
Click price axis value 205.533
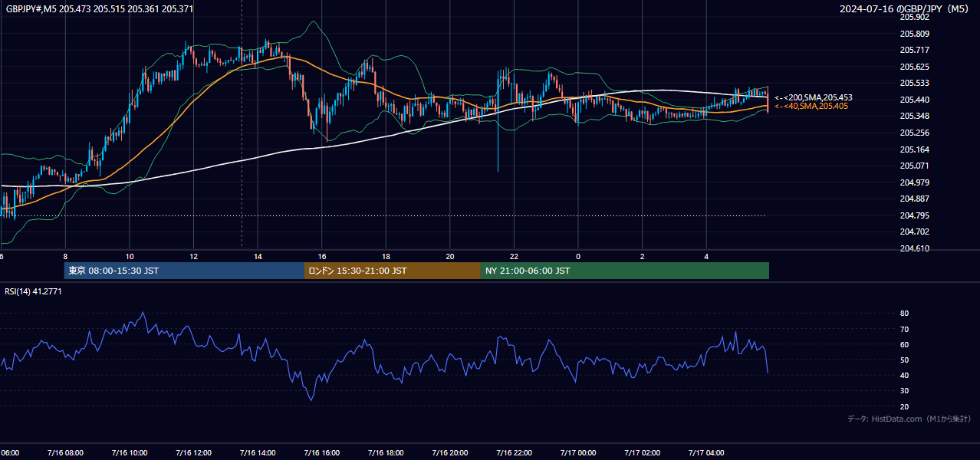[x=914, y=83]
